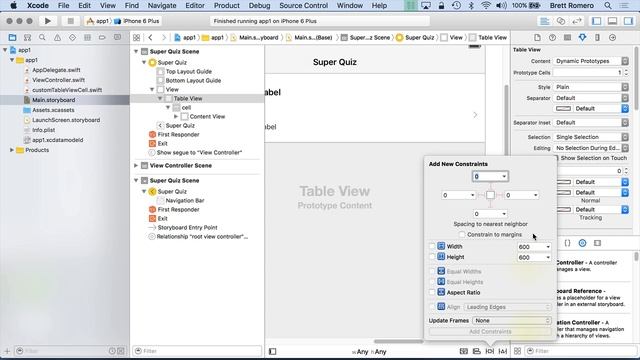This screenshot has width=640, height=360.
Task: Select the cell row in outline
Action: [x=186, y=107]
